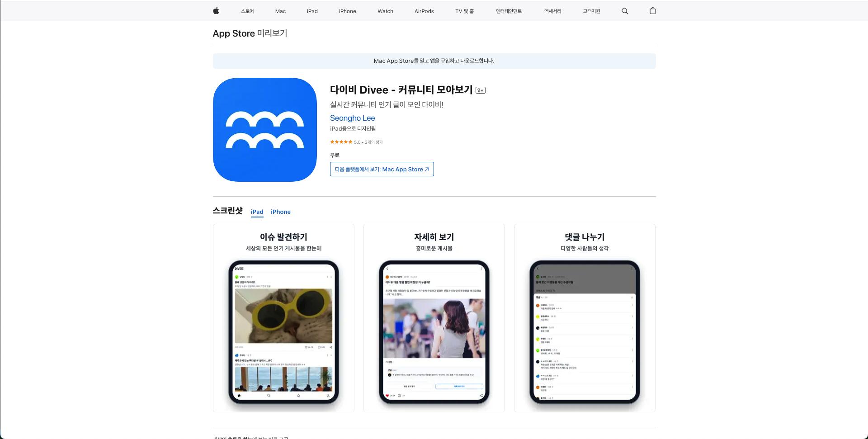Open the 엔터테인먼트 menu
Image resolution: width=868 pixels, height=439 pixels.
tap(509, 11)
